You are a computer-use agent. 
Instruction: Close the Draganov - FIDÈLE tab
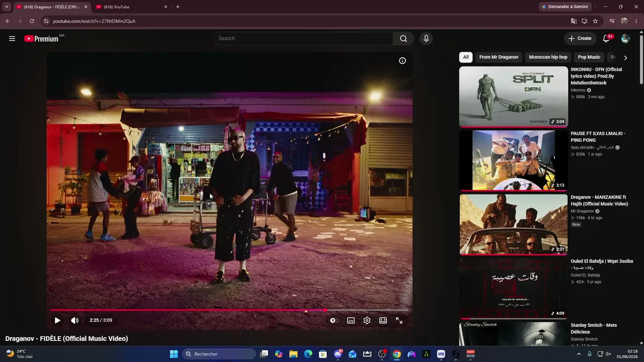coord(86,7)
